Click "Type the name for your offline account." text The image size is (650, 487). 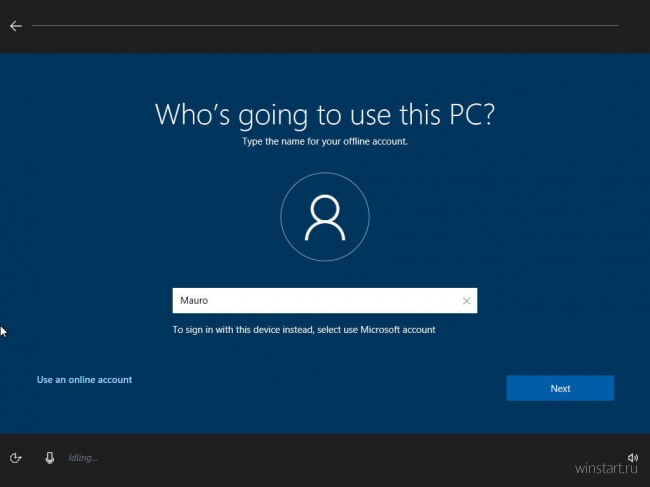click(325, 141)
